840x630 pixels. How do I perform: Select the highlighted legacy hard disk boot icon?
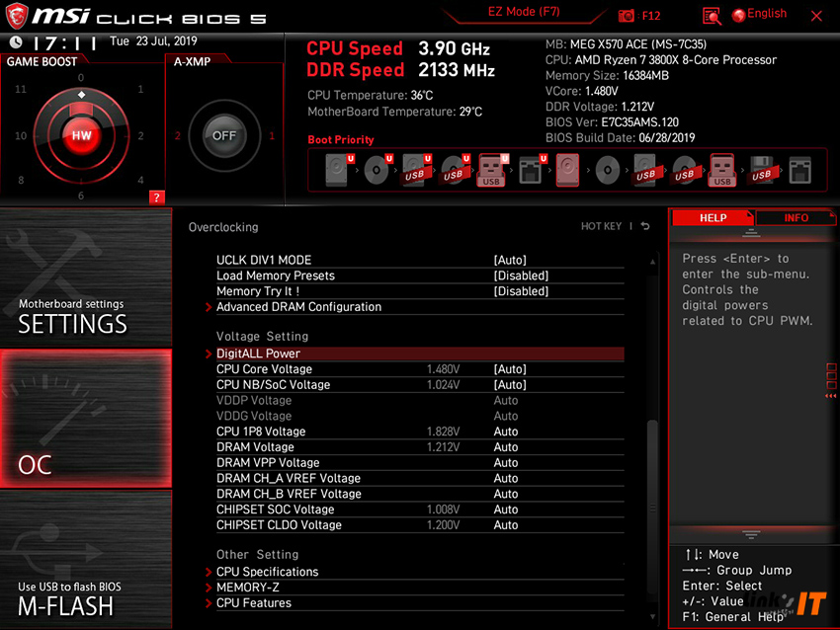[x=568, y=170]
